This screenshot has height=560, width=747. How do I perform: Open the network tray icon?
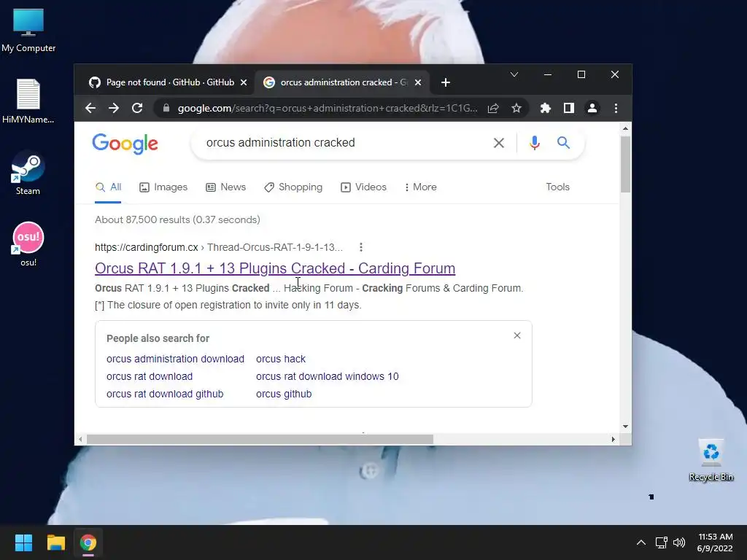(661, 542)
